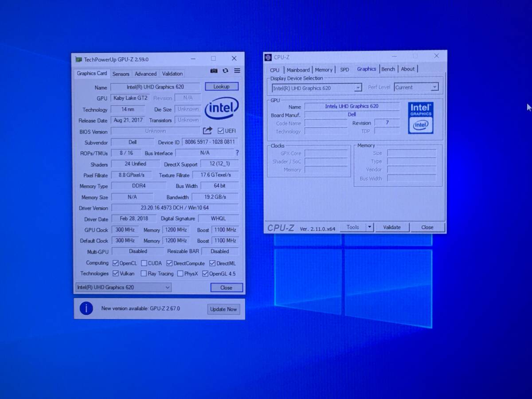Click the Intel Graphics logo in CPU-Z
The height and width of the screenshot is (399, 532).
[421, 118]
